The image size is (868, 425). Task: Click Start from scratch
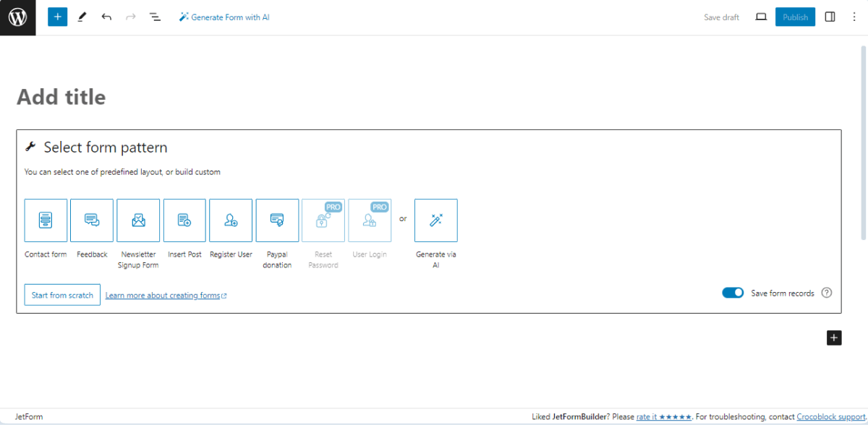62,295
